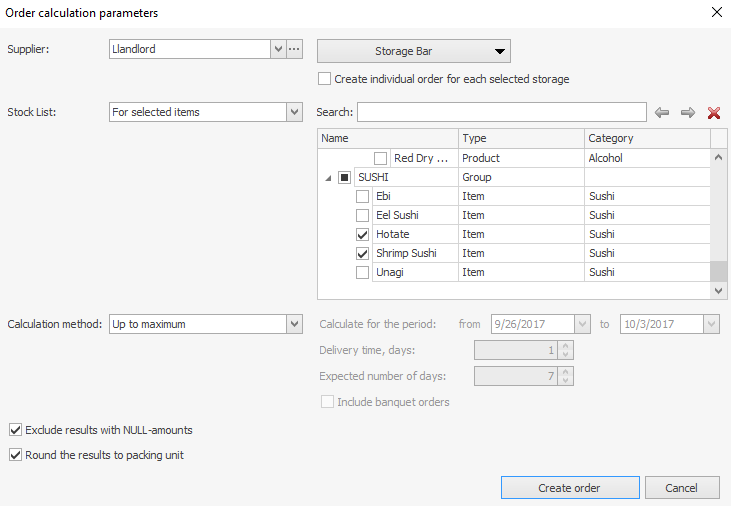Uncheck the Hotate item checkbox

click(x=363, y=235)
